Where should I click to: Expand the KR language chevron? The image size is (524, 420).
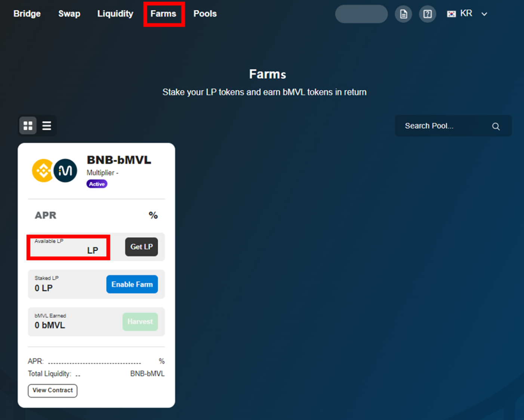484,14
